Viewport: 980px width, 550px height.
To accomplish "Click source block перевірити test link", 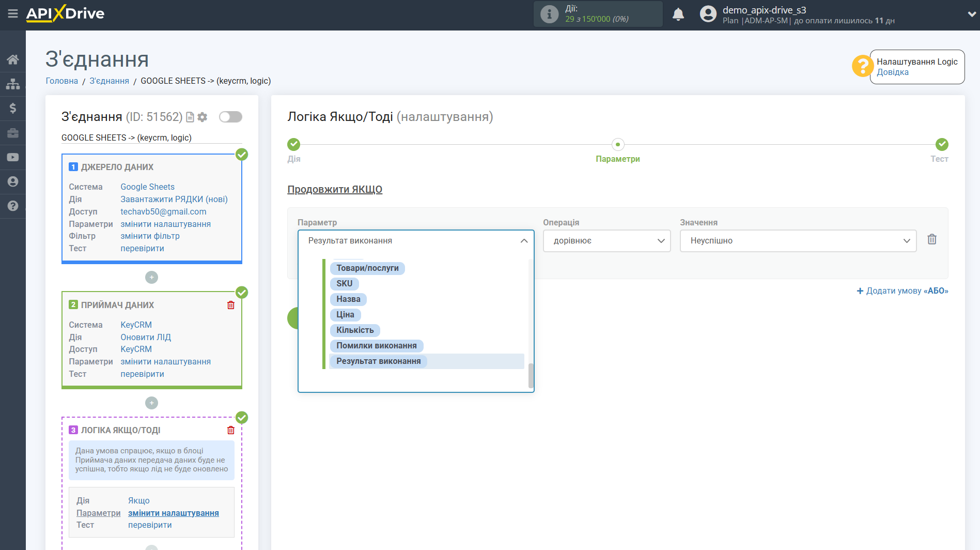I will point(142,248).
